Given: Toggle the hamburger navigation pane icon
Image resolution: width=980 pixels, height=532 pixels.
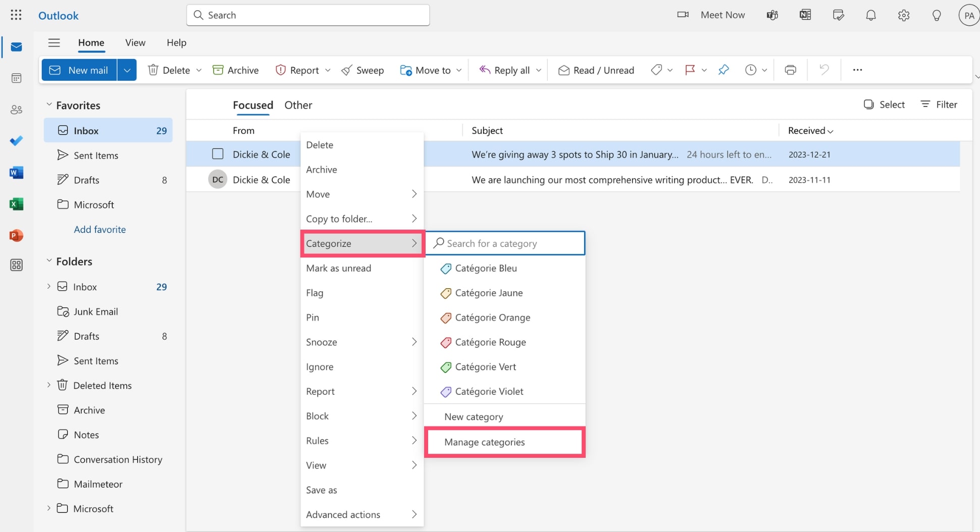Looking at the screenshot, I should (54, 43).
